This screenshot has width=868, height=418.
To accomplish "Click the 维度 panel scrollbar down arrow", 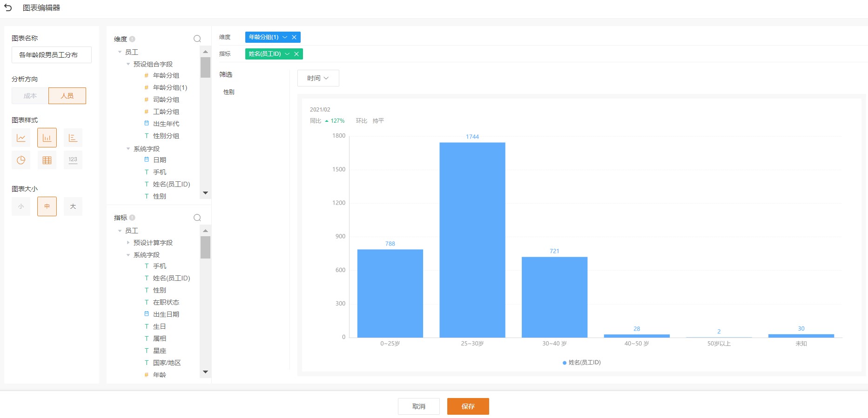I will (205, 193).
